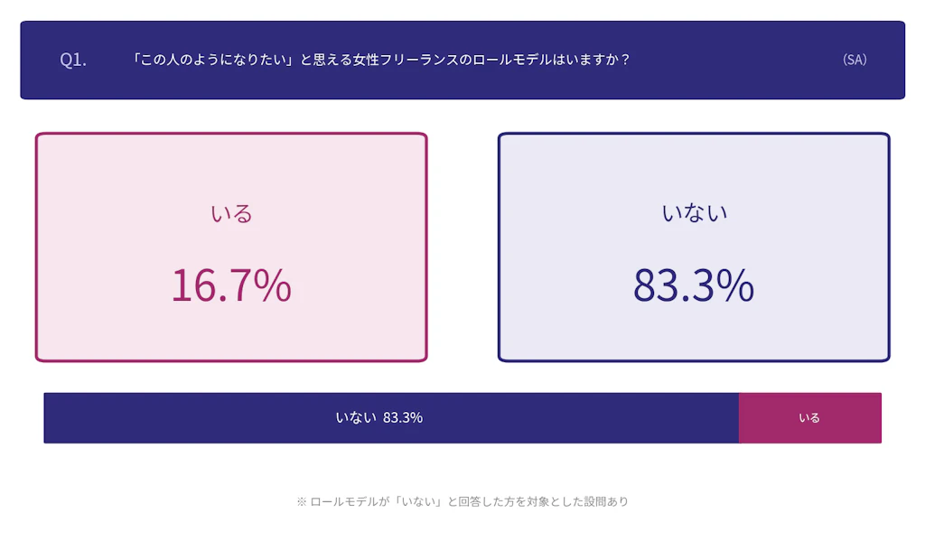Click the 83.3% value inside the bar
The image size is (925, 560).
403,417
